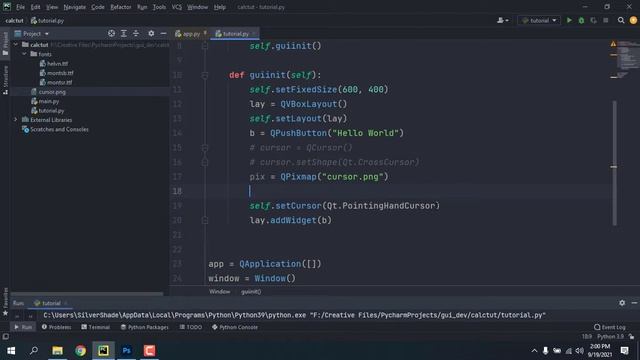This screenshot has width=640, height=360.
Task: Open the tutorial run configuration dropdown
Action: (539, 20)
